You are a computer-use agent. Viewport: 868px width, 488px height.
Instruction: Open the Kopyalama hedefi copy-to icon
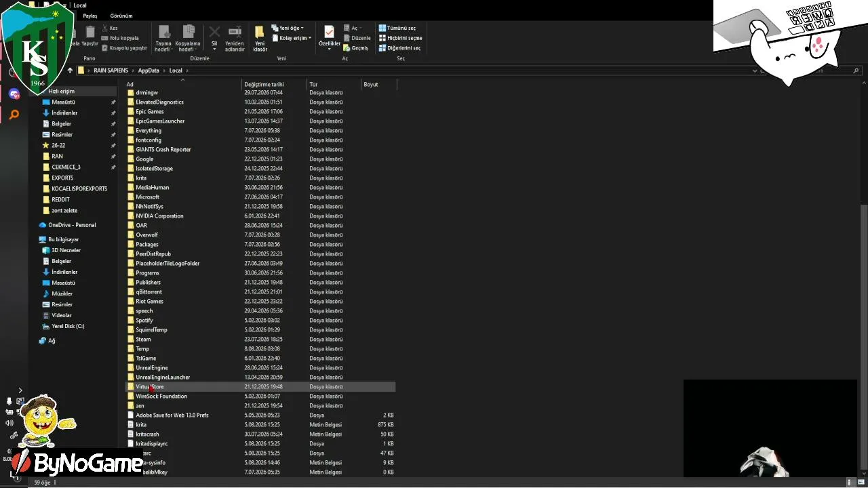pos(189,33)
